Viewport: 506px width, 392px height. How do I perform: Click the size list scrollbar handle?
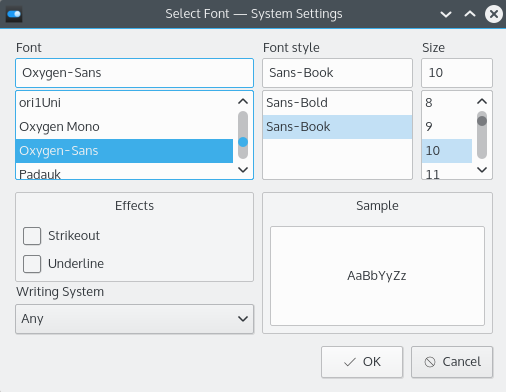coord(482,121)
